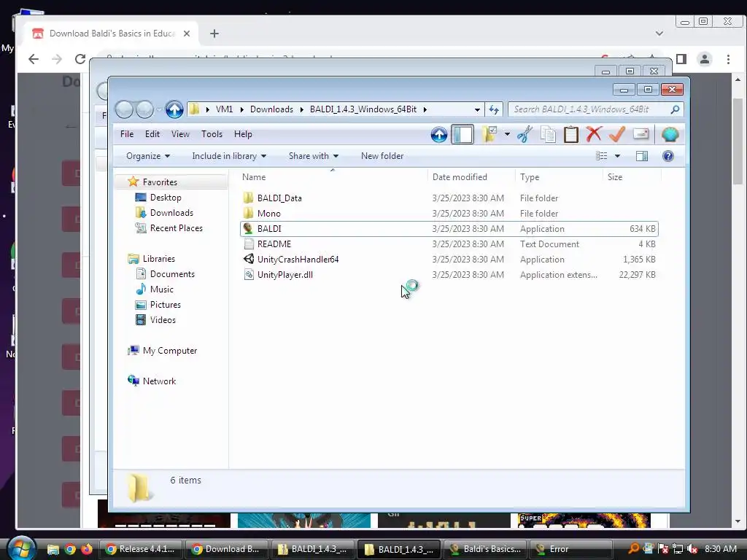Click the red X Delete icon
This screenshot has height=560, width=747.
tap(594, 134)
